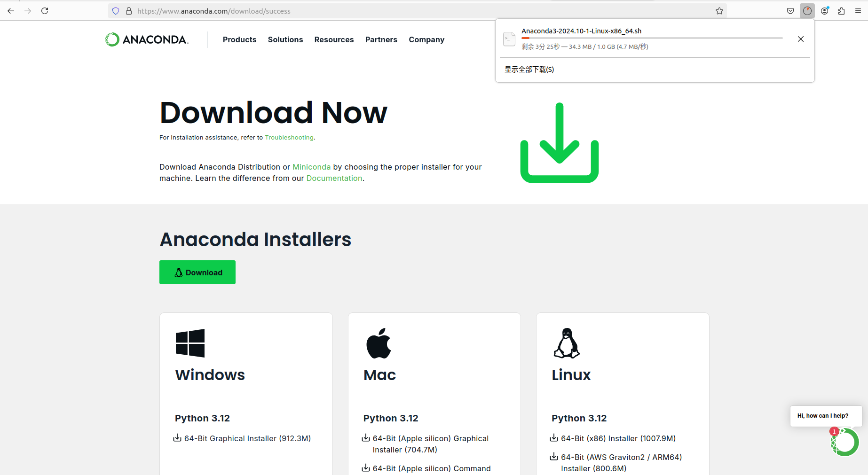Show all downloads (显示全部下载)
The width and height of the screenshot is (868, 475).
pyautogui.click(x=529, y=70)
